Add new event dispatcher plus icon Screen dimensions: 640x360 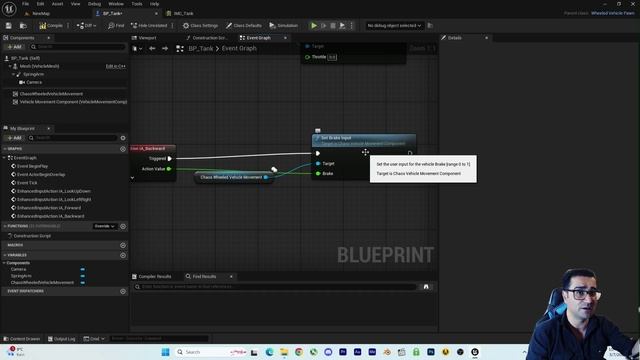pyautogui.click(x=123, y=291)
